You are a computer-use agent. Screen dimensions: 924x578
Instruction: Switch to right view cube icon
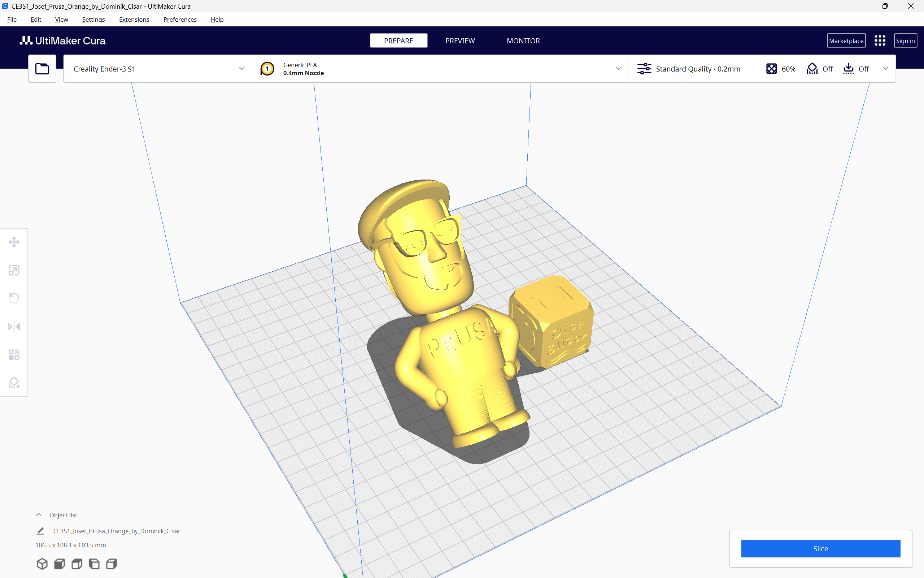(112, 564)
